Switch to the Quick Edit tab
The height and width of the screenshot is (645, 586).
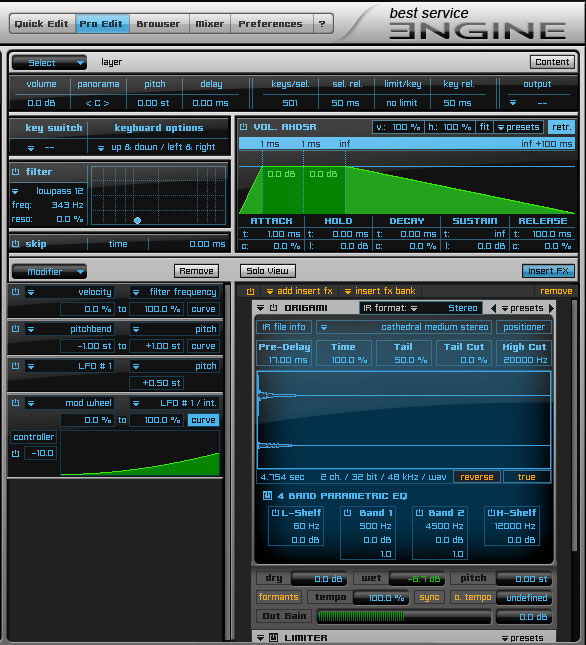pos(42,24)
